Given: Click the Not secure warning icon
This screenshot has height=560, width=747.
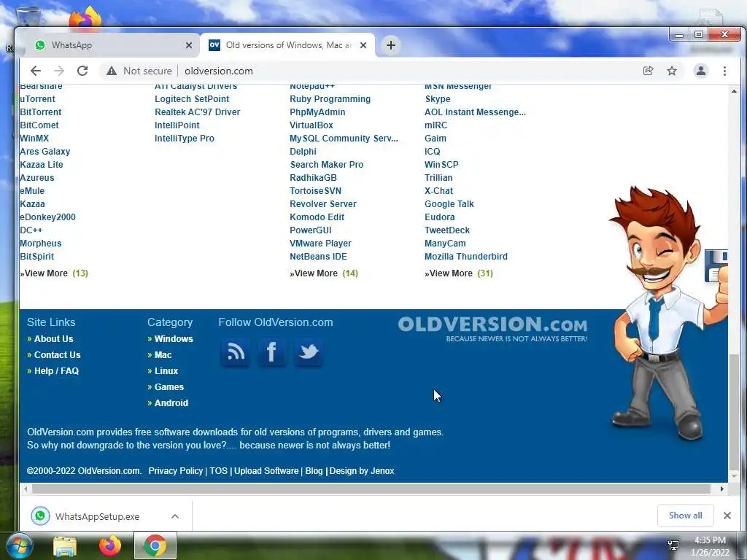Looking at the screenshot, I should tap(112, 71).
